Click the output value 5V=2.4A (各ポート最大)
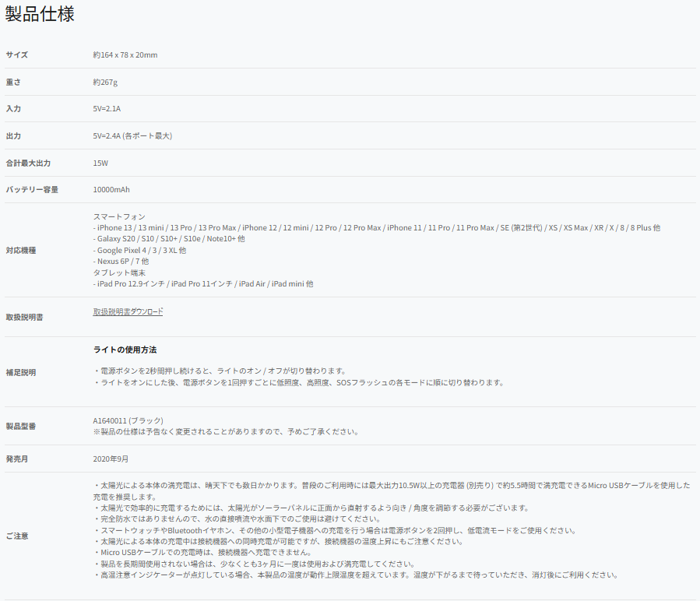This screenshot has width=700, height=601. (132, 136)
